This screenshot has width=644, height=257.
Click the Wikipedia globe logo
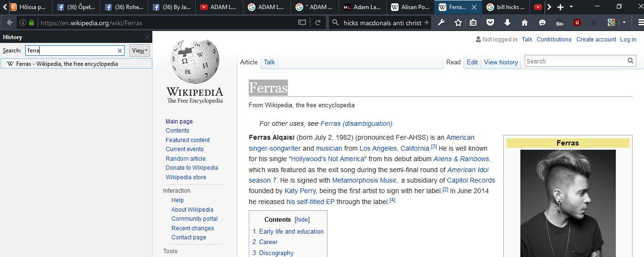tap(195, 61)
